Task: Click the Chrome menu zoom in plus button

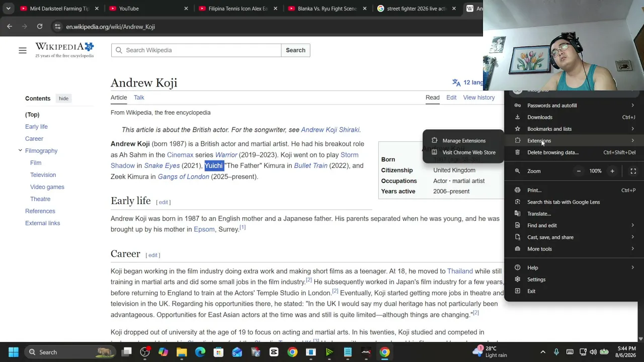Action: [612, 171]
